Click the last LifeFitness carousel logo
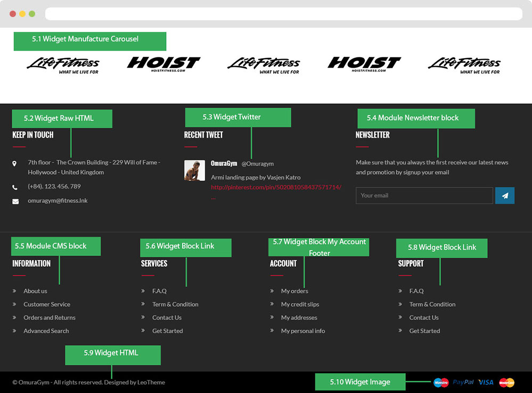The height and width of the screenshot is (393, 532). [x=464, y=65]
